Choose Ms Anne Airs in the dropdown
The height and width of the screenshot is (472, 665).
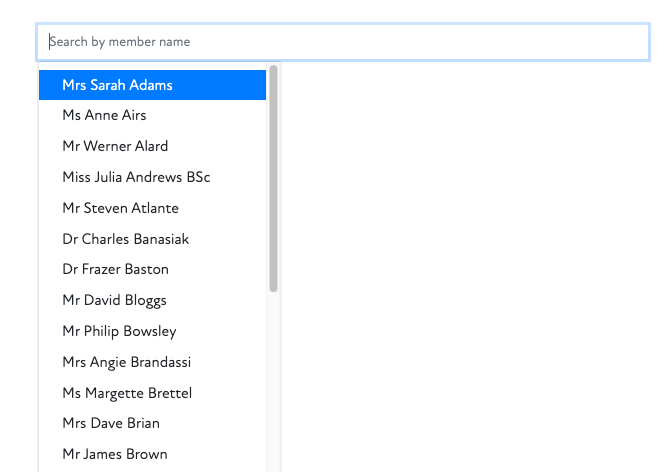(152, 115)
